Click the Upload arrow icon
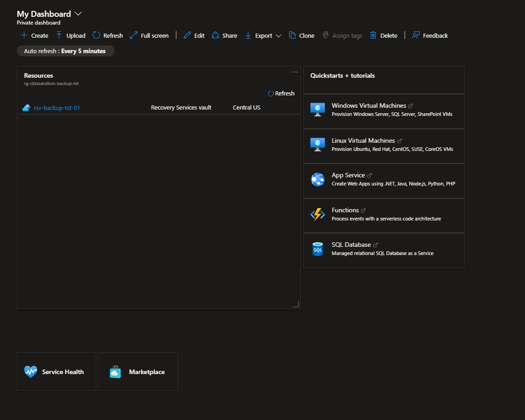The width and height of the screenshot is (525, 420). (59, 35)
